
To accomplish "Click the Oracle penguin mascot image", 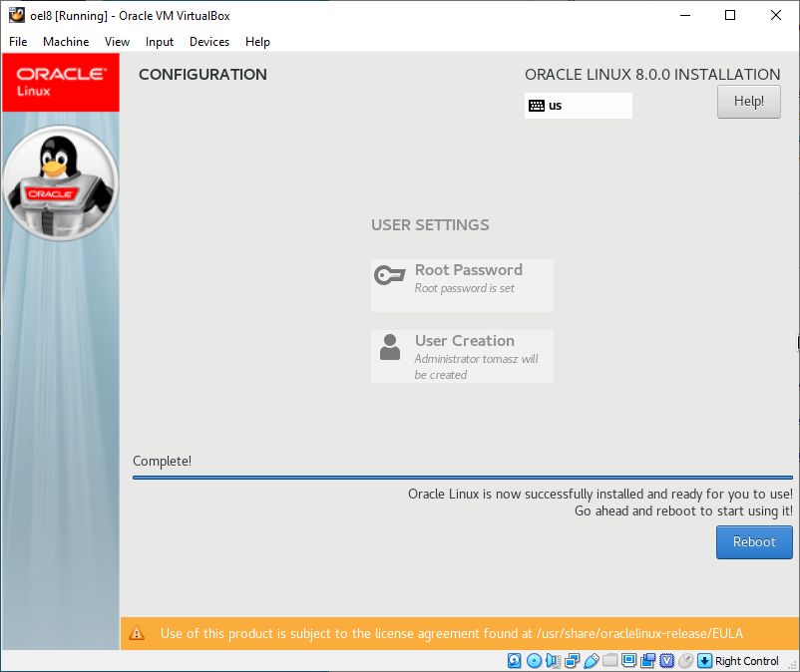I will click(61, 183).
